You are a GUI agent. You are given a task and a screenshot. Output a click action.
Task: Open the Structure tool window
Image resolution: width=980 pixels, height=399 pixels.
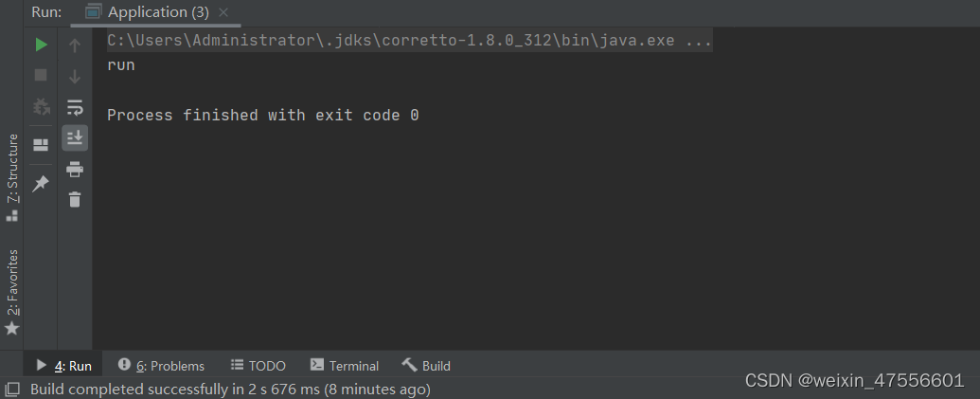pos(12,176)
